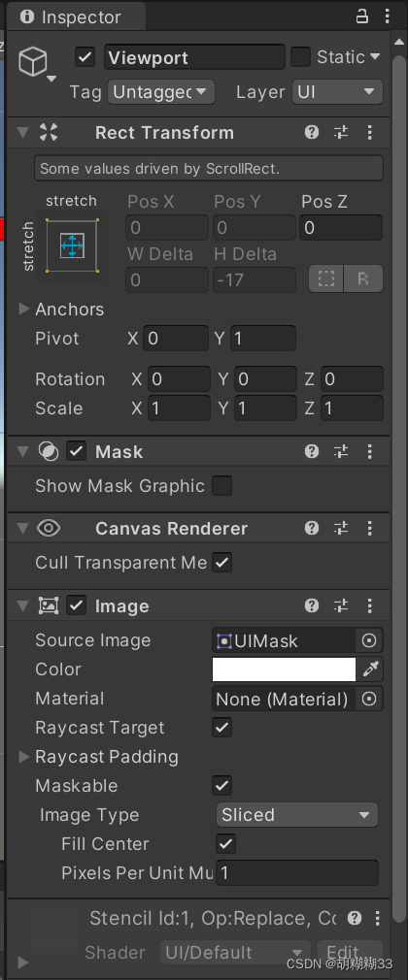Pick color with the eyedropper icon
The image size is (408, 980).
click(370, 670)
